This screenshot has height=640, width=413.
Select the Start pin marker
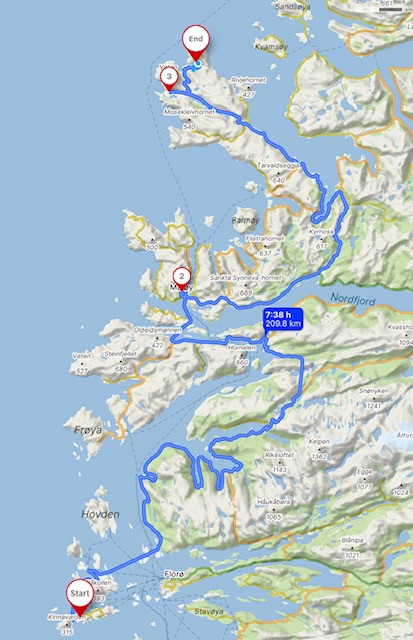(80, 597)
